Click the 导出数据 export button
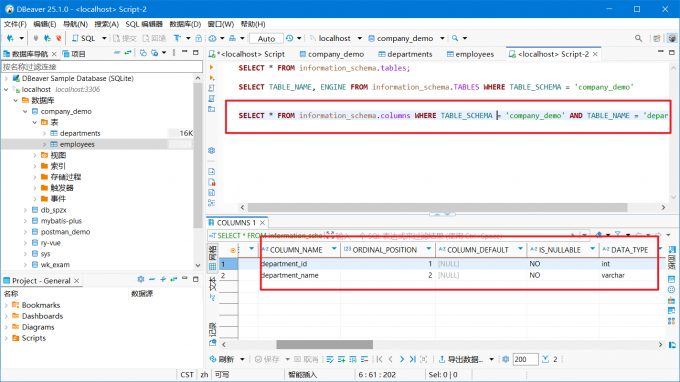This screenshot has width=680, height=382. [x=461, y=359]
